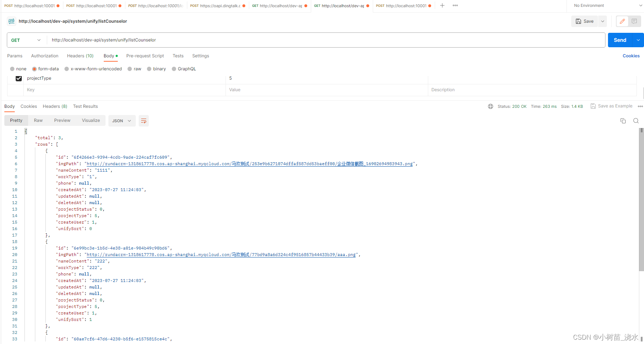Click the request URL input field

tap(326, 40)
